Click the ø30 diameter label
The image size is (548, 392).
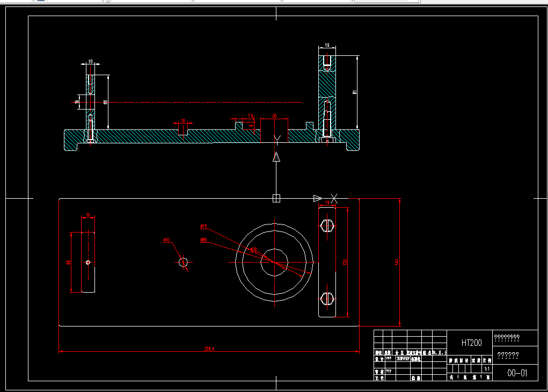(253, 250)
